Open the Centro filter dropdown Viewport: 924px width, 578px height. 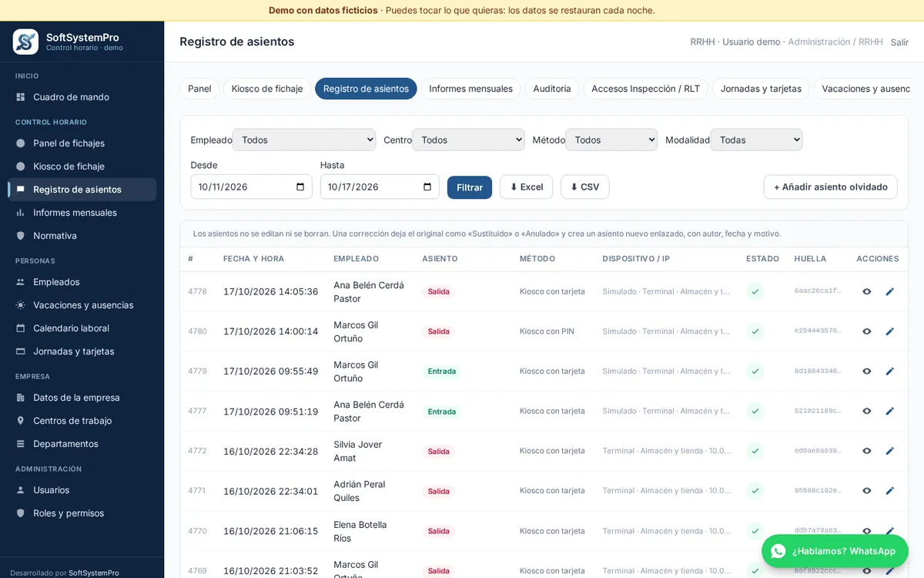point(468,139)
